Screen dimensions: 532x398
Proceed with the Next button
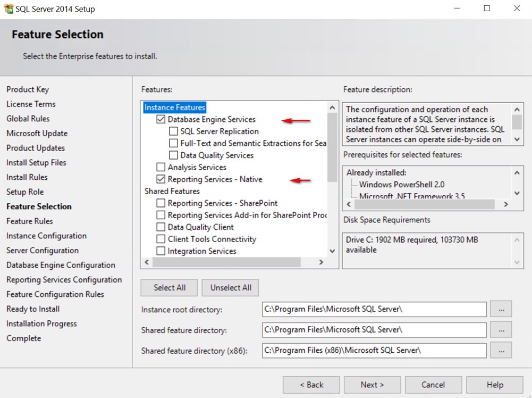pyautogui.click(x=372, y=385)
